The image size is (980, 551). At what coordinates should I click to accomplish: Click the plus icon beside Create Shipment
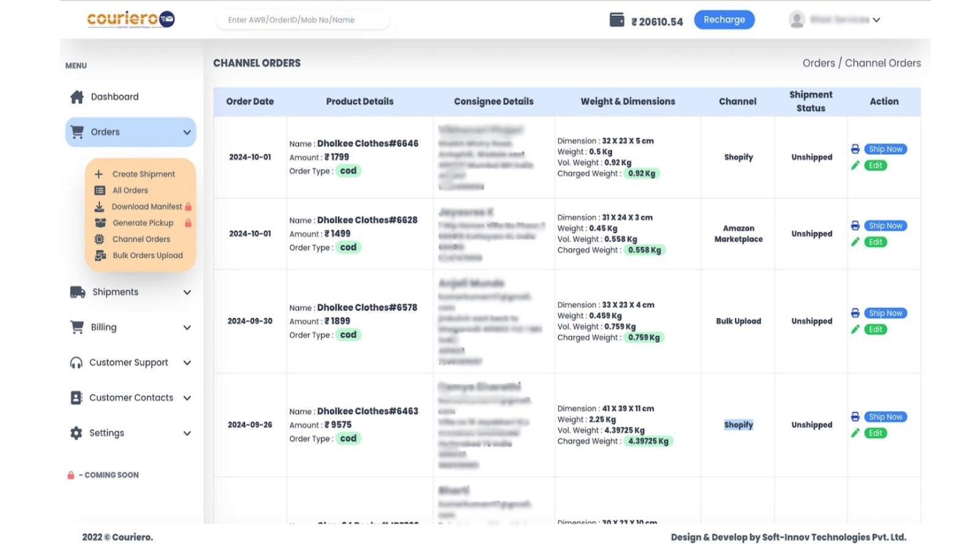pyautogui.click(x=99, y=174)
